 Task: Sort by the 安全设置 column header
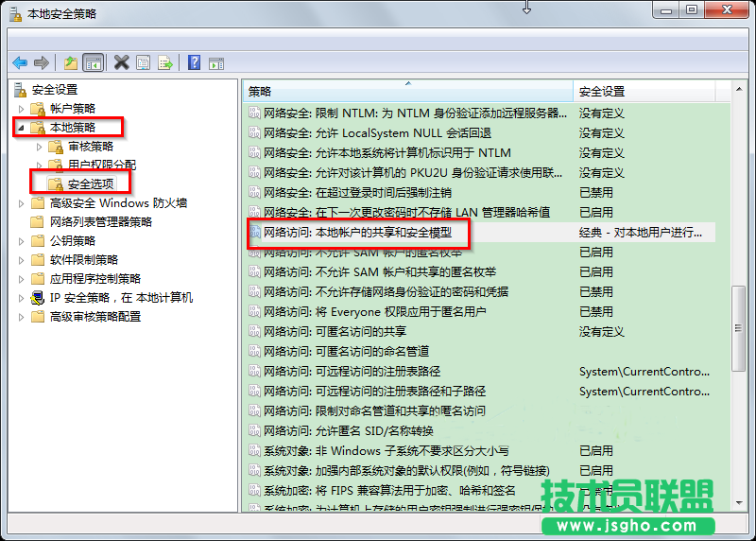(x=644, y=91)
